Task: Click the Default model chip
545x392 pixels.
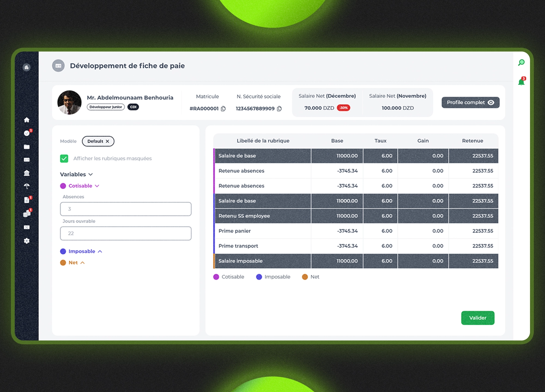Action: (98, 141)
